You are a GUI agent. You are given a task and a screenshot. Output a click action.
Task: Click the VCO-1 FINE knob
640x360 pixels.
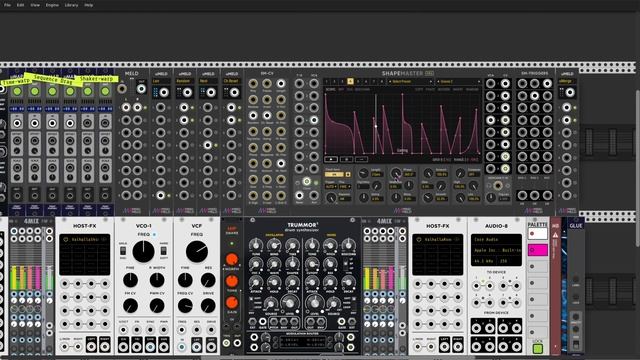click(130, 280)
